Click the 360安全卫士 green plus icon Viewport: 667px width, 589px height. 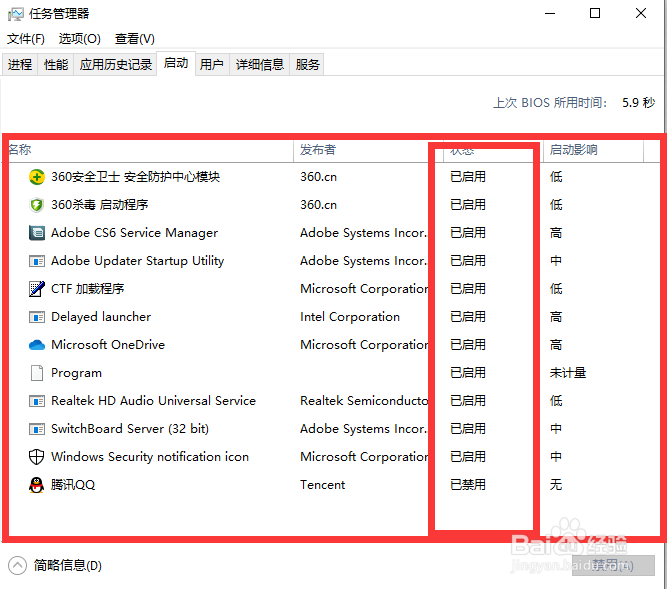click(x=37, y=177)
